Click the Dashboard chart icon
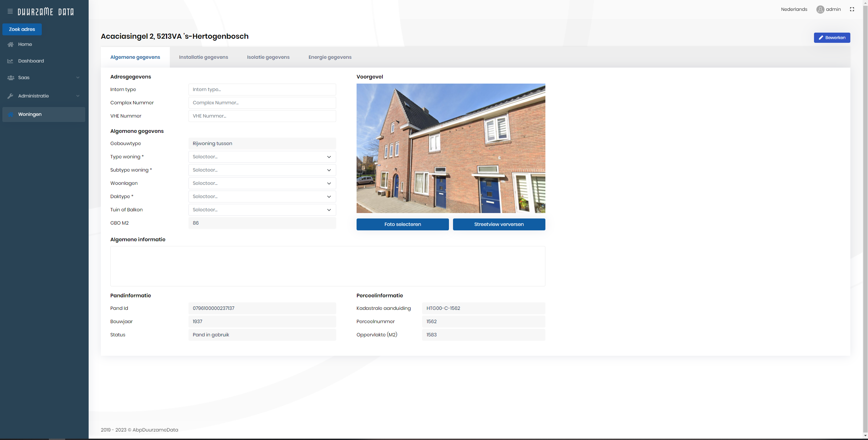The image size is (868, 440). point(11,61)
